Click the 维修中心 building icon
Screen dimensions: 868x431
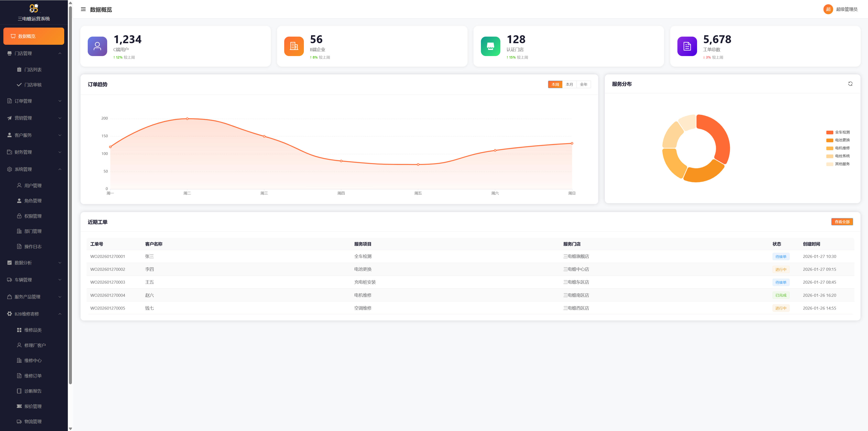(x=19, y=361)
